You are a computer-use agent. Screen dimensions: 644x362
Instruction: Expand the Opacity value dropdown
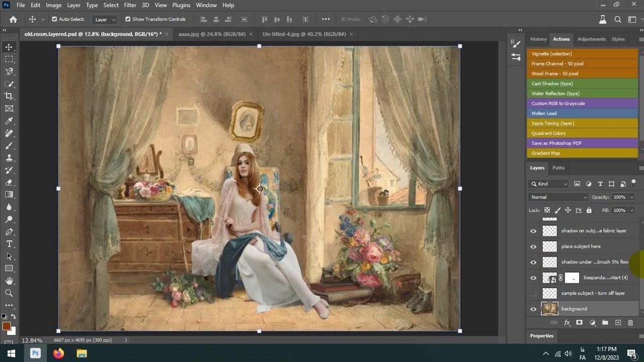click(632, 197)
